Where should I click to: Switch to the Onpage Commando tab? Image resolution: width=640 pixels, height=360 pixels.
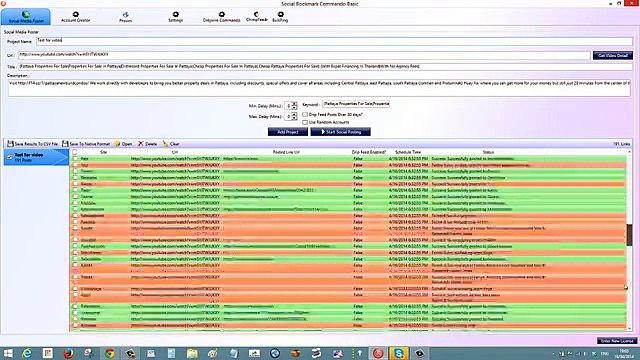click(222, 17)
